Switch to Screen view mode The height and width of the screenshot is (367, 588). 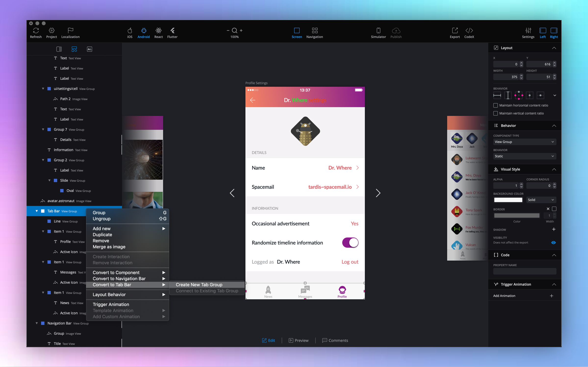click(x=297, y=31)
